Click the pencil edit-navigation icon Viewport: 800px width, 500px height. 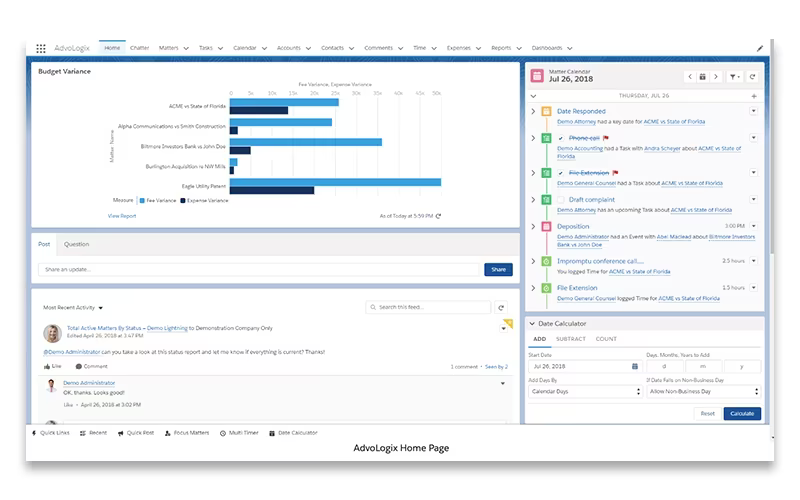(760, 48)
